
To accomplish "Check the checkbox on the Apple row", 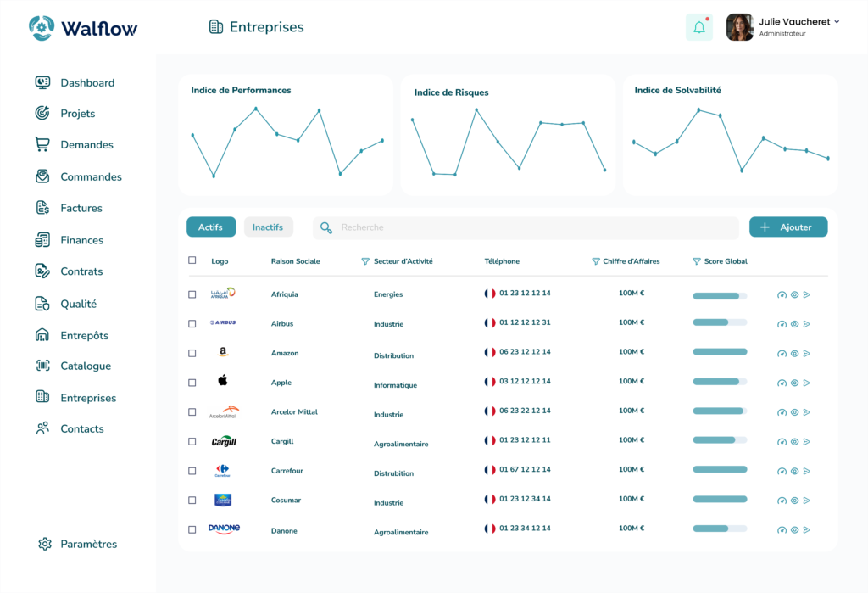I will tap(192, 382).
